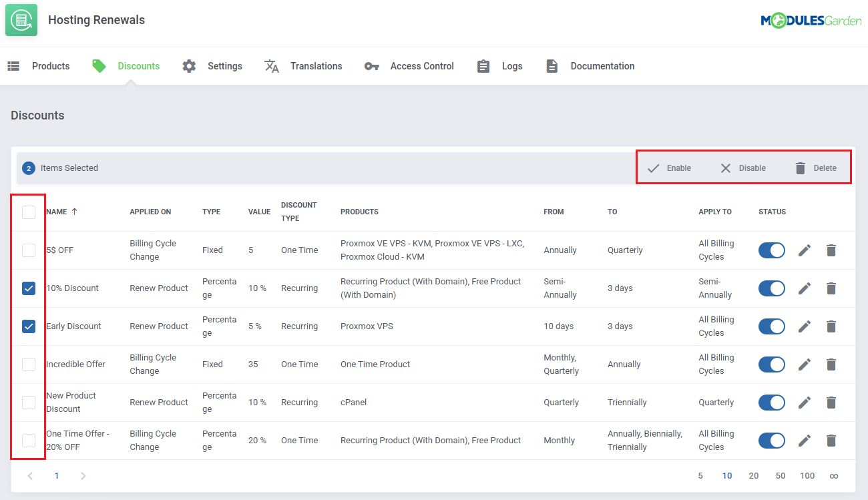
Task: Open the Documentation tab
Action: click(x=590, y=66)
